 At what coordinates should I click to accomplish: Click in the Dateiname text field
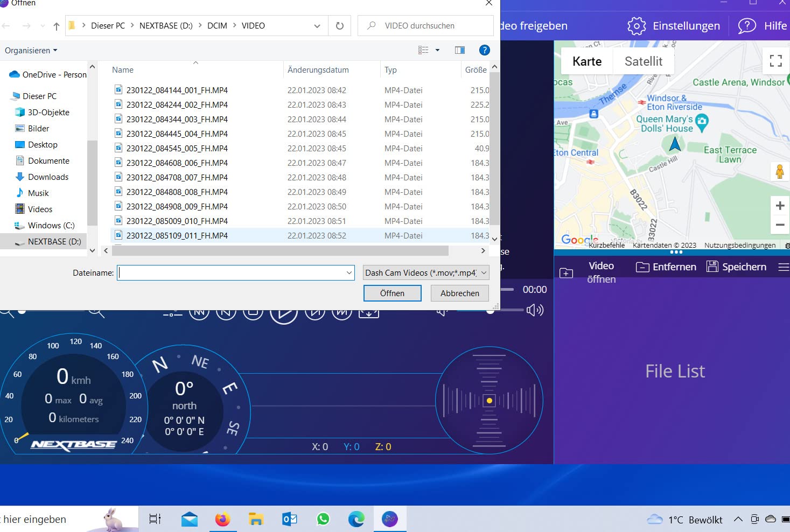235,273
